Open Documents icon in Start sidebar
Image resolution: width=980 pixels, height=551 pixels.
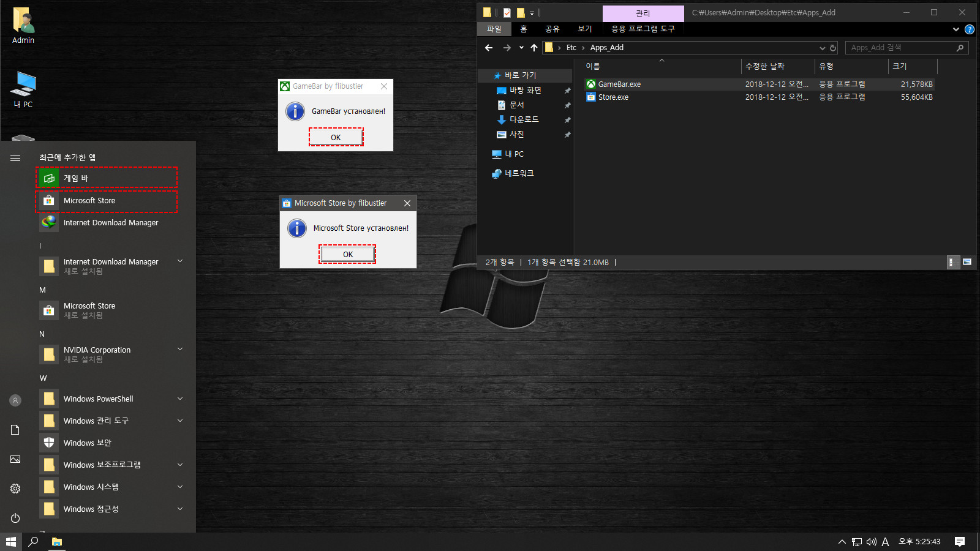click(15, 430)
